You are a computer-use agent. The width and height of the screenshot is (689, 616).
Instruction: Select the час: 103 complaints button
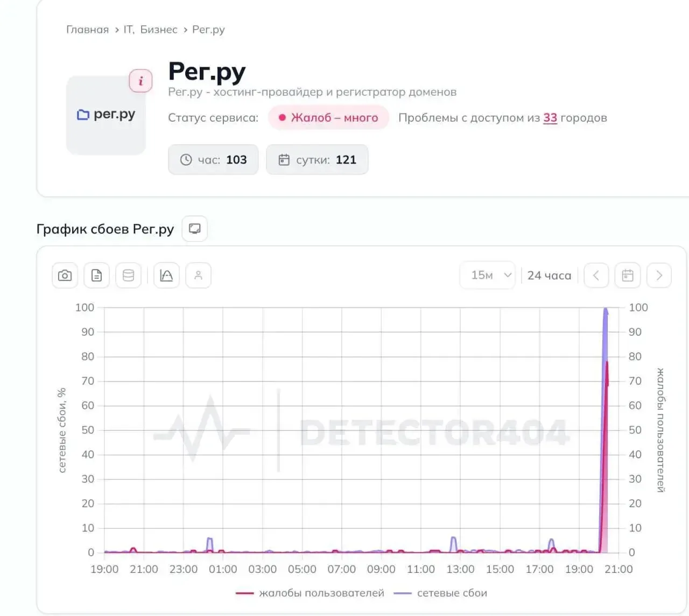213,160
